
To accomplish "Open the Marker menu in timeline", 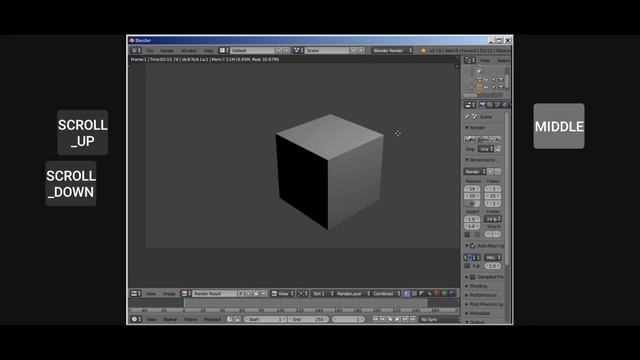I will click(170, 319).
